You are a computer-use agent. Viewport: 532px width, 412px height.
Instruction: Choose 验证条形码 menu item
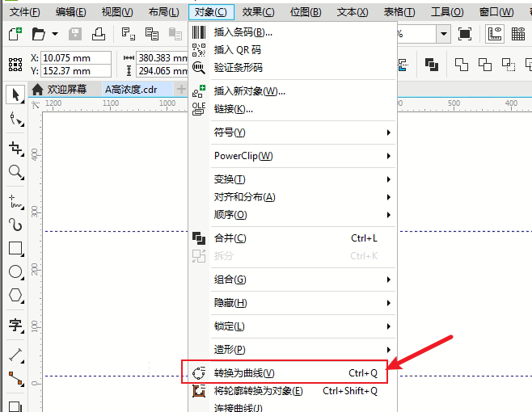[x=293, y=68]
